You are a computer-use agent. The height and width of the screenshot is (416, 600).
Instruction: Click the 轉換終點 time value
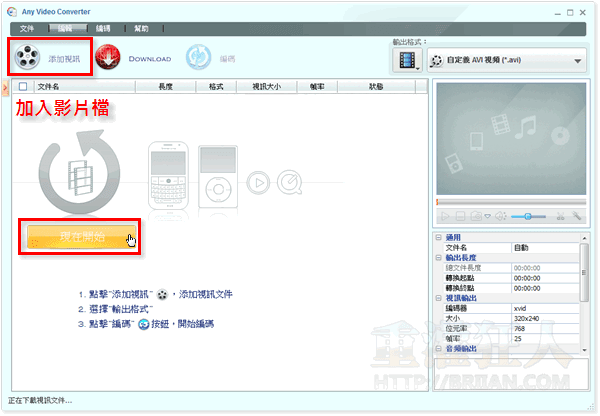[x=545, y=288]
